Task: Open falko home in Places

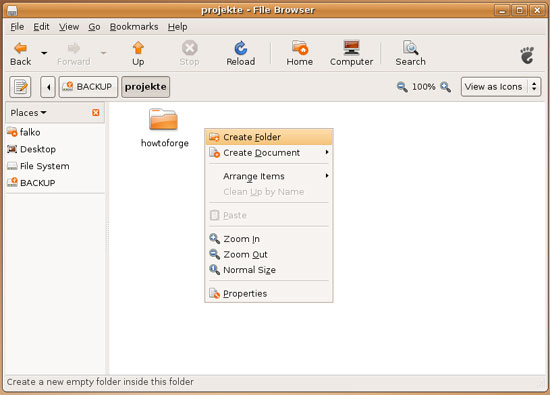Action: (x=55, y=132)
